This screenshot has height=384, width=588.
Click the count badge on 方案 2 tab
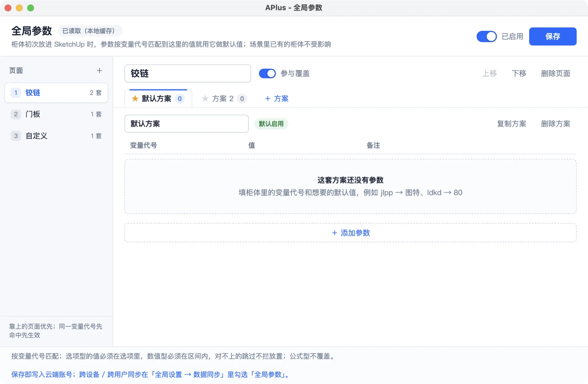pos(242,98)
